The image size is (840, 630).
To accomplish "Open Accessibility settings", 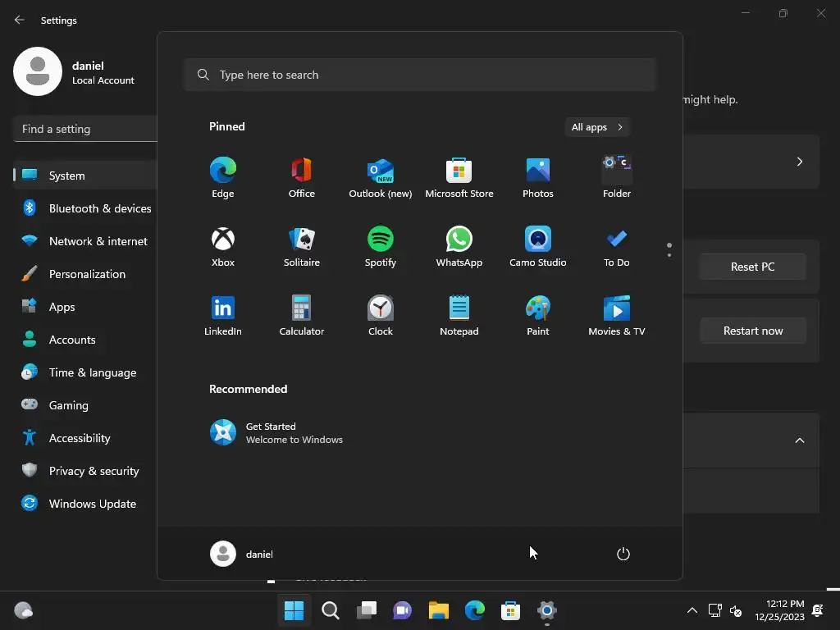I will (x=85, y=438).
